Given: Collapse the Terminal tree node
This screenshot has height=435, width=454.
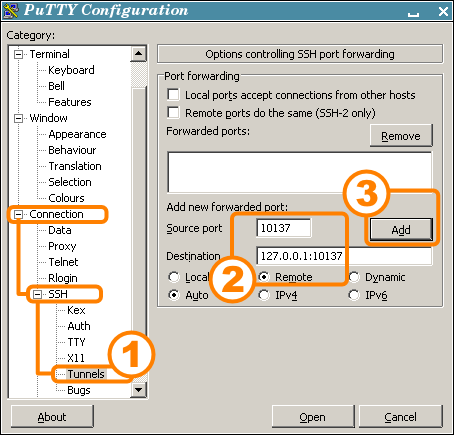Looking at the screenshot, I should click(x=19, y=54).
